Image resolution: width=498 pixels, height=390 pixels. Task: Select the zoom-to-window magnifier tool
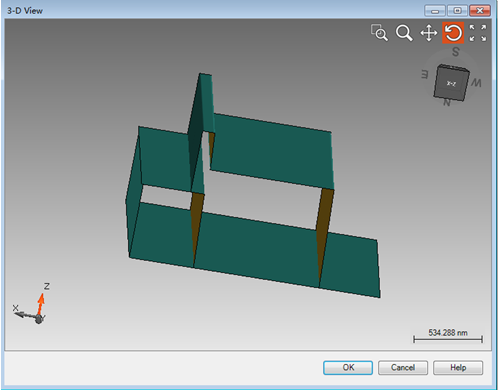379,33
